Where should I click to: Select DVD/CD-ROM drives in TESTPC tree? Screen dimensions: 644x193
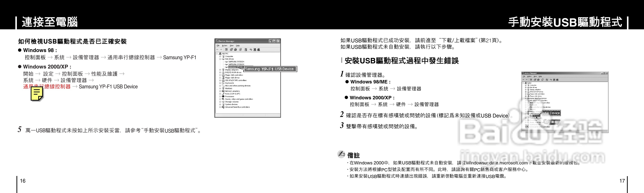point(233,72)
